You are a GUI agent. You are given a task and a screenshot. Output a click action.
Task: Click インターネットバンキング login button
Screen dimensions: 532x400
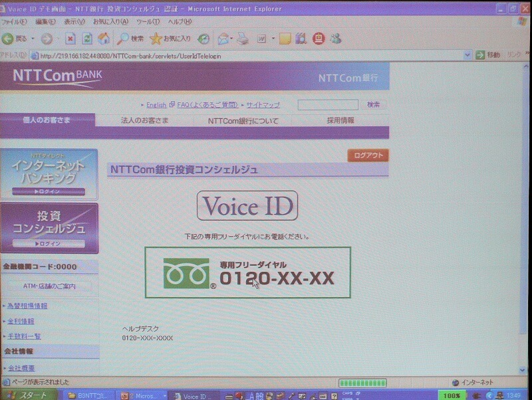[x=48, y=191]
